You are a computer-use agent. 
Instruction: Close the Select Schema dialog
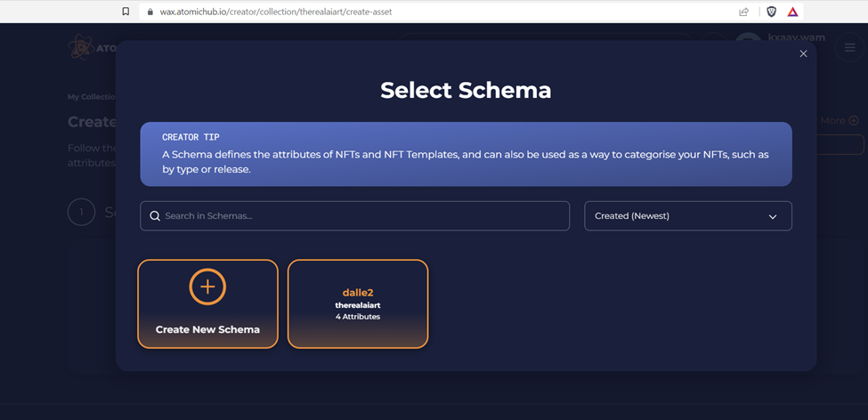(x=803, y=53)
